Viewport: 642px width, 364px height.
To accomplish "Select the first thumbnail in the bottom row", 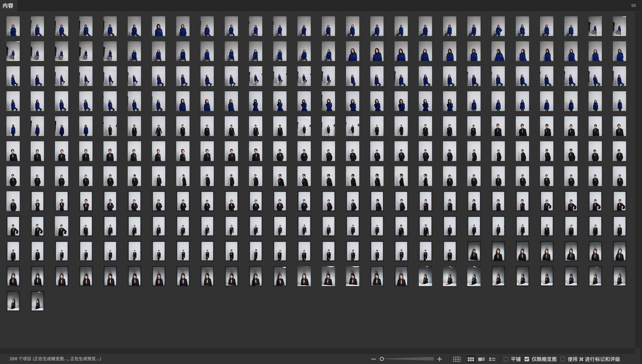I will tap(13, 301).
